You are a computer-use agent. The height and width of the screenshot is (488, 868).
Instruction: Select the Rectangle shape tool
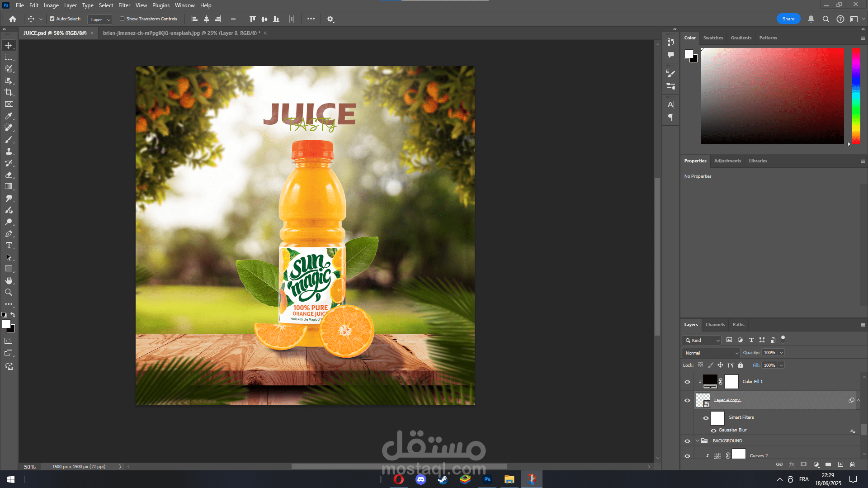pyautogui.click(x=9, y=269)
